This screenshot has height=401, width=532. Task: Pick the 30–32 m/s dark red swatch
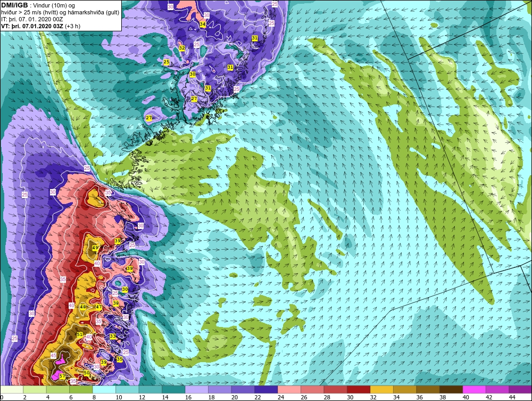(359, 389)
